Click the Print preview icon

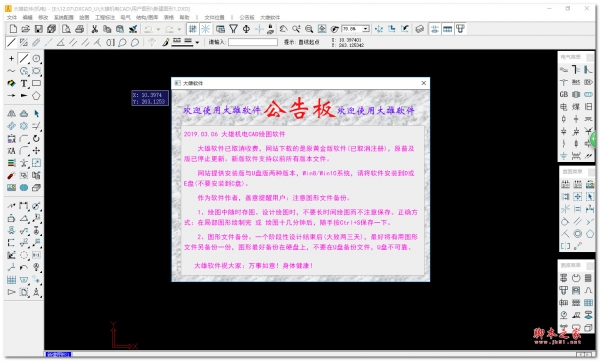click(x=66, y=29)
